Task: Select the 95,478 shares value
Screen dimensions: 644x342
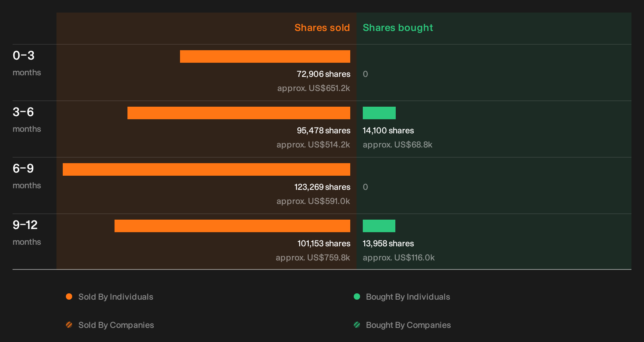Action: tap(324, 131)
